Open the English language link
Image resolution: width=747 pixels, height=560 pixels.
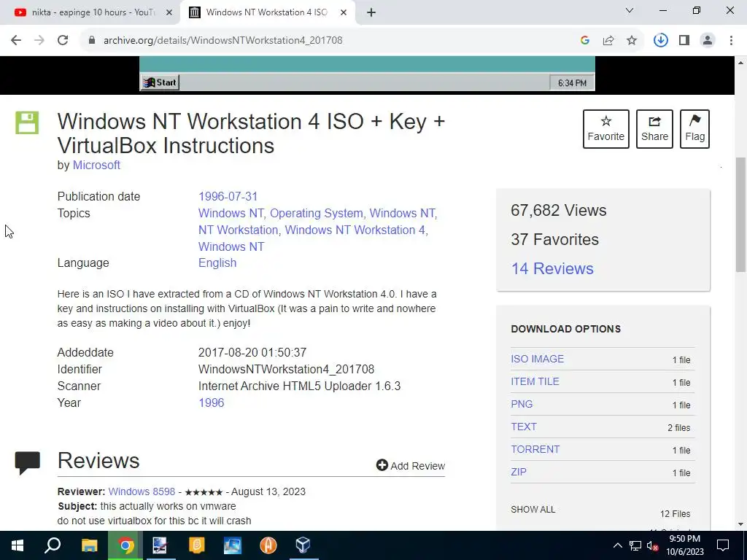[217, 262]
